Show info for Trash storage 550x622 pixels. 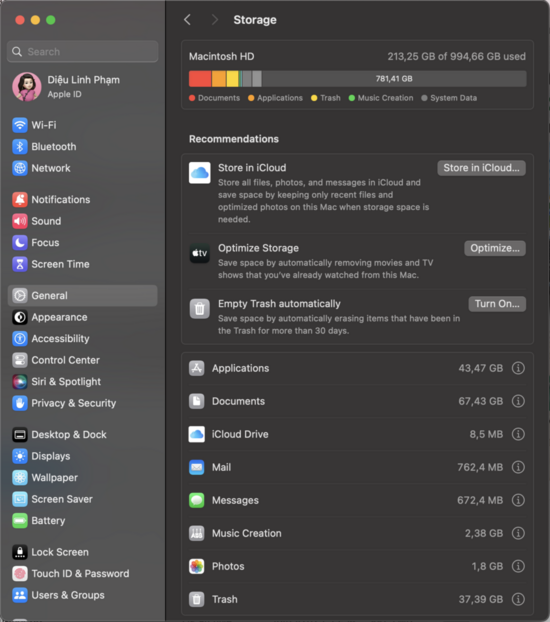click(x=518, y=599)
